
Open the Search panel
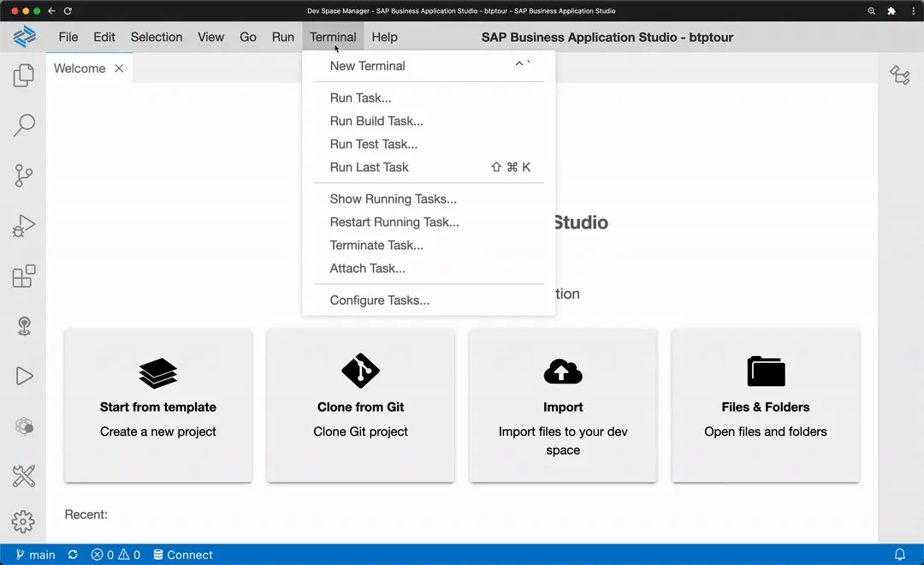[x=23, y=125]
